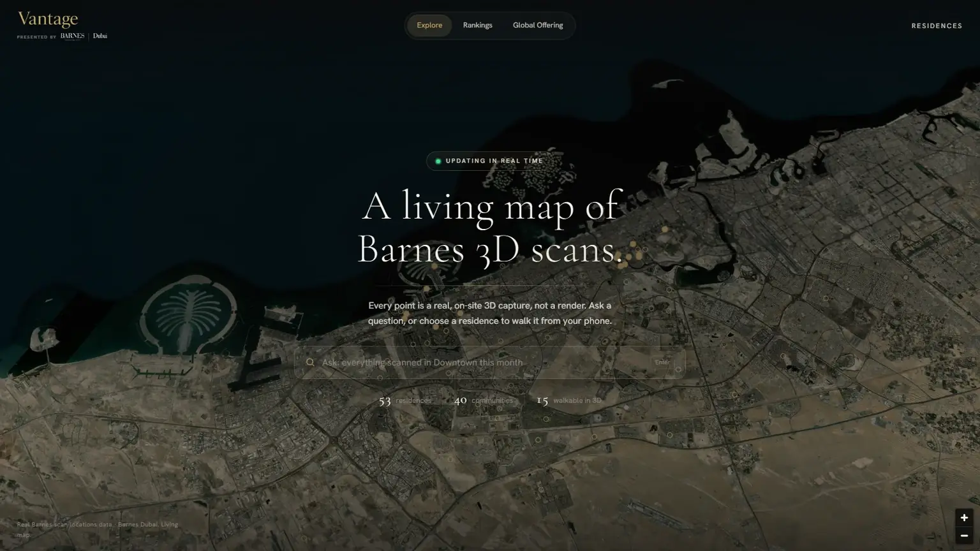980x551 pixels.
Task: Submit query with the Enter button
Action: (662, 362)
